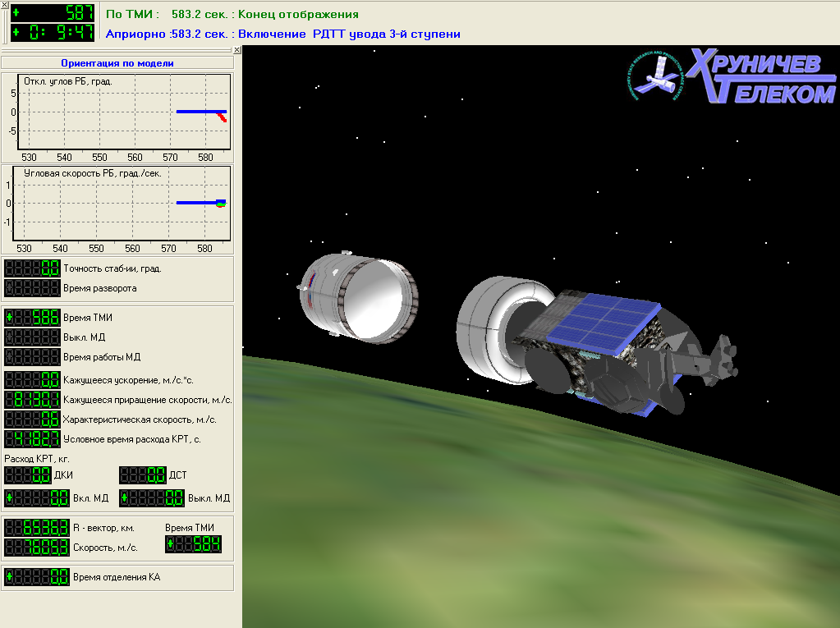
Task: Click the 'Ориентация по модели' header
Action: click(117, 63)
